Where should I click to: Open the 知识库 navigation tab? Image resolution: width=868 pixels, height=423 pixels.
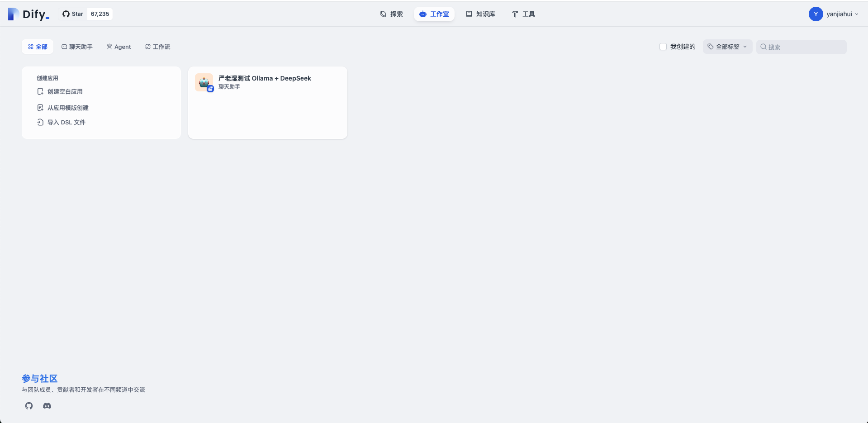[480, 14]
